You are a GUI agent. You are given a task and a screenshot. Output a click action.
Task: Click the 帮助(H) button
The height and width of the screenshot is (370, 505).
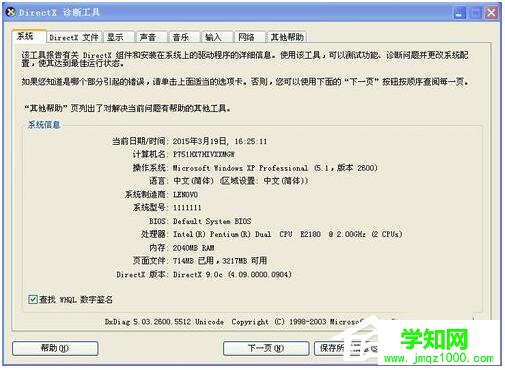(x=55, y=348)
